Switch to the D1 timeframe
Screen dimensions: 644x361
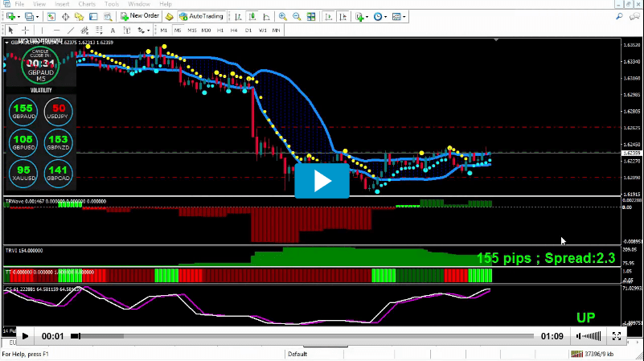(x=248, y=31)
